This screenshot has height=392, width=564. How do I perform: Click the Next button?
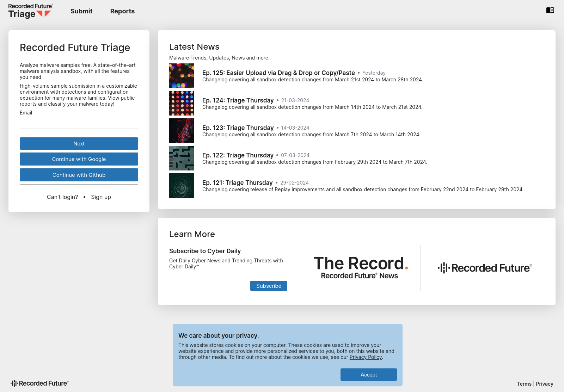79,144
